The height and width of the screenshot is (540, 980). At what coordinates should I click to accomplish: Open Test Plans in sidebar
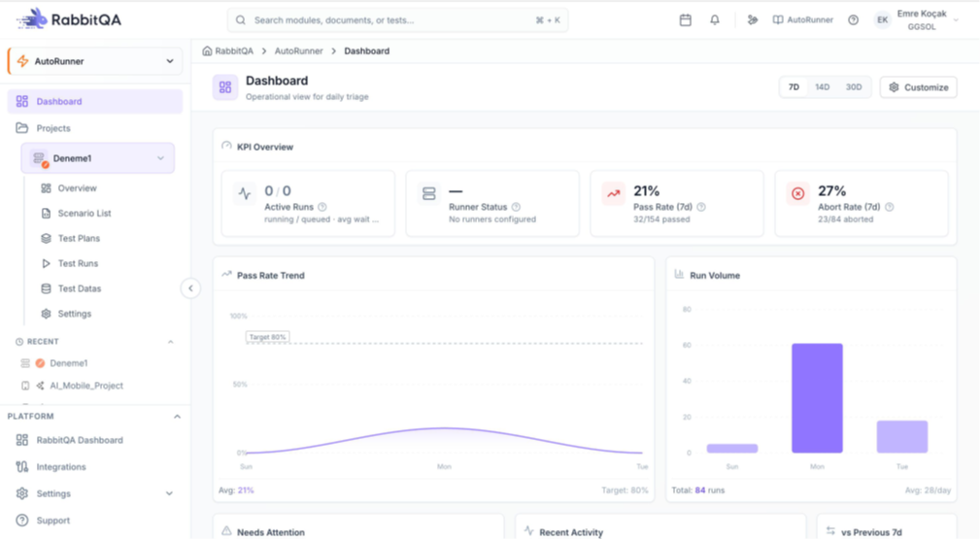79,239
